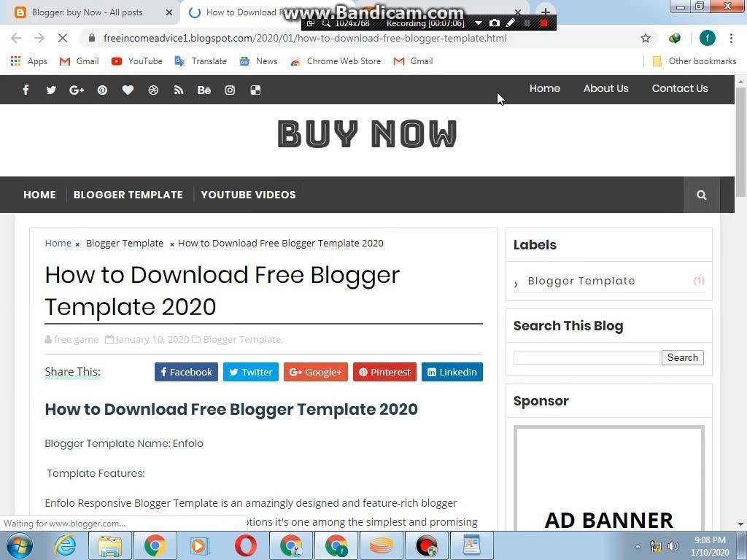747x560 pixels.
Task: Open Opera from the taskbar
Action: (245, 545)
